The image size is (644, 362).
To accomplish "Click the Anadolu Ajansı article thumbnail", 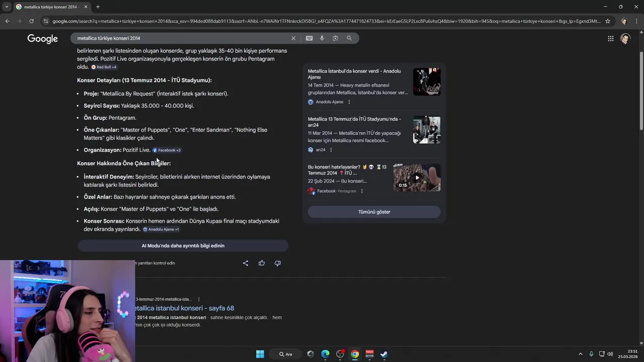I will coord(427,82).
